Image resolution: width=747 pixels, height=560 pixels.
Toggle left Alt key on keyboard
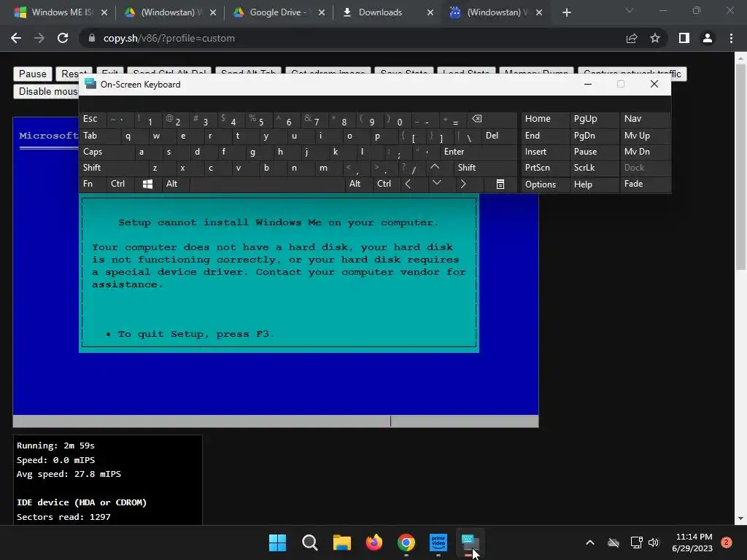tap(175, 184)
